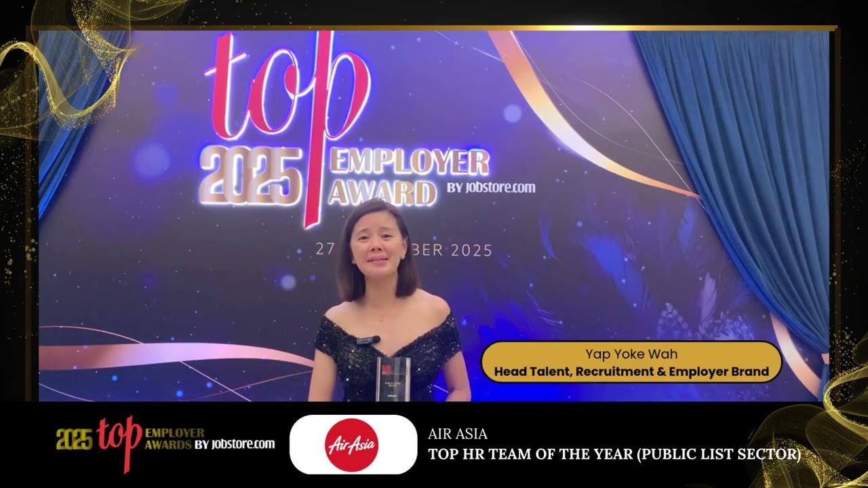Click the name "Yap Yoke Wah"
The width and height of the screenshot is (868, 488).
(x=631, y=354)
